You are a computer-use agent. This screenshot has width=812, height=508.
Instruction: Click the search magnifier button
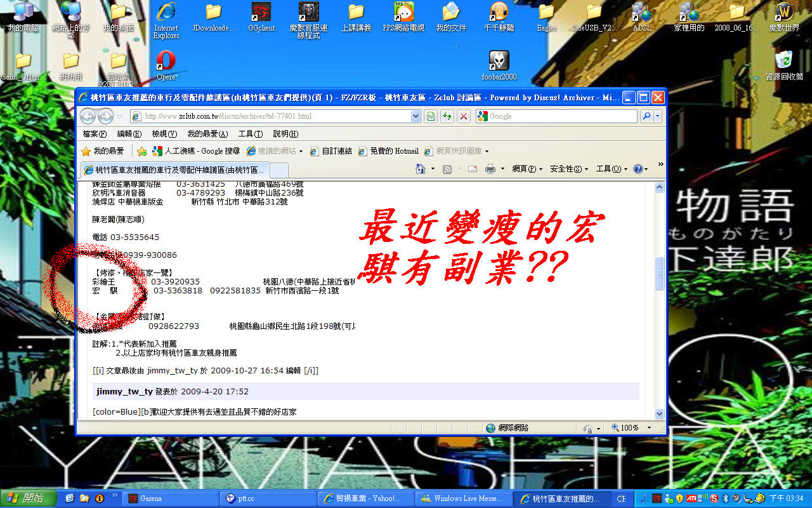(646, 116)
